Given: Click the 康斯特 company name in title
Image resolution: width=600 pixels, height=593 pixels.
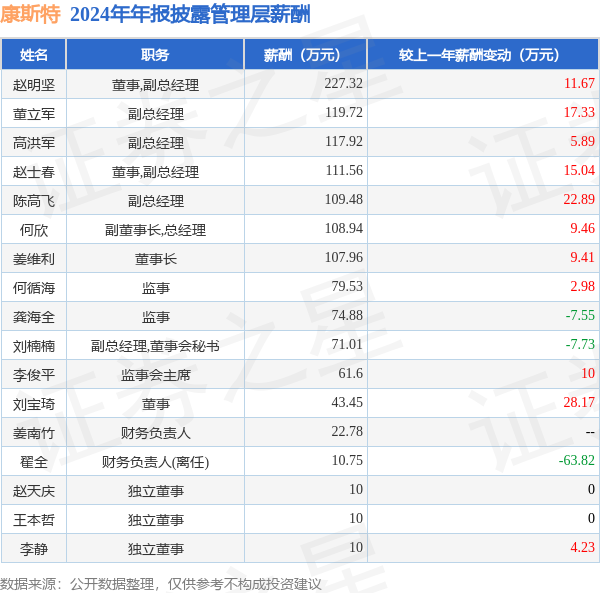Looking at the screenshot, I should pos(30,15).
